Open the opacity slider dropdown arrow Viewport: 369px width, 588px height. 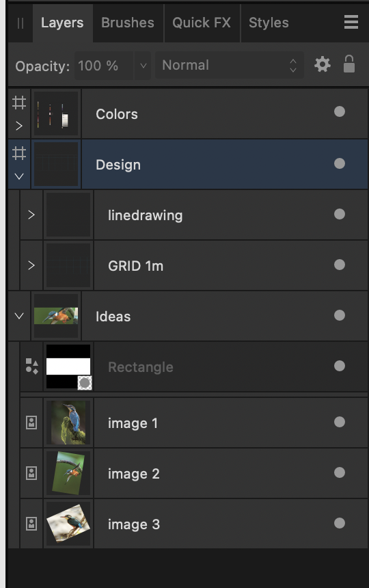point(143,66)
